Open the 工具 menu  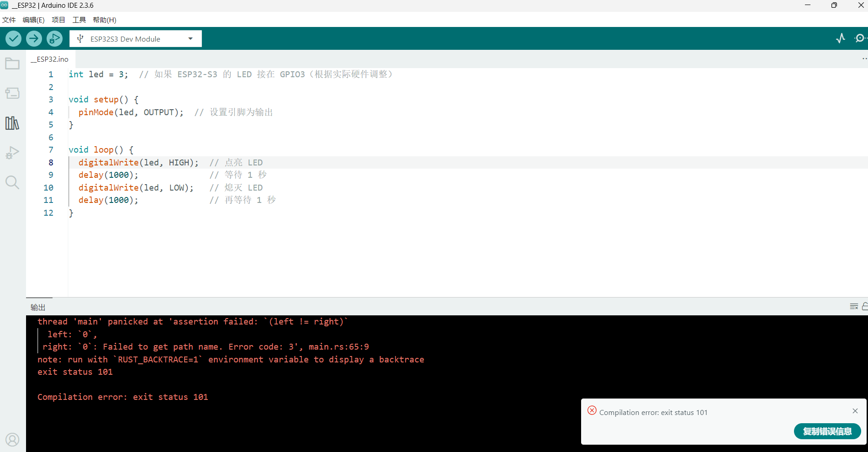click(x=79, y=20)
